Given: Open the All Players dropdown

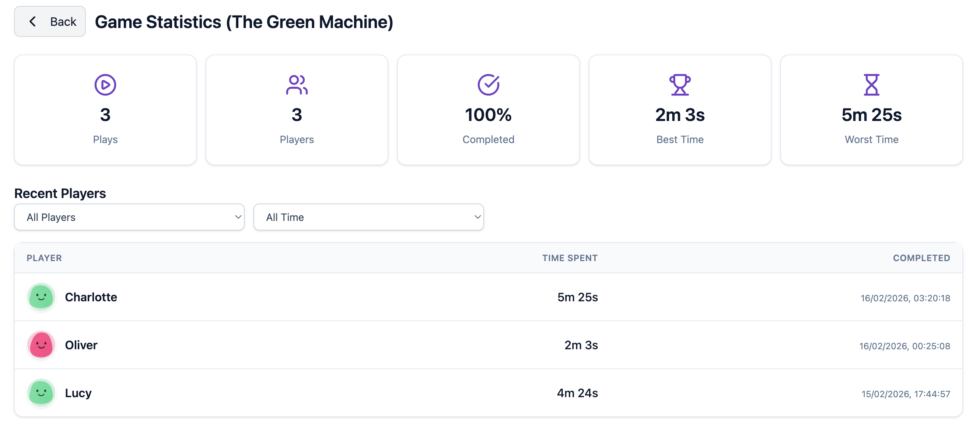Looking at the screenshot, I should pos(129,217).
